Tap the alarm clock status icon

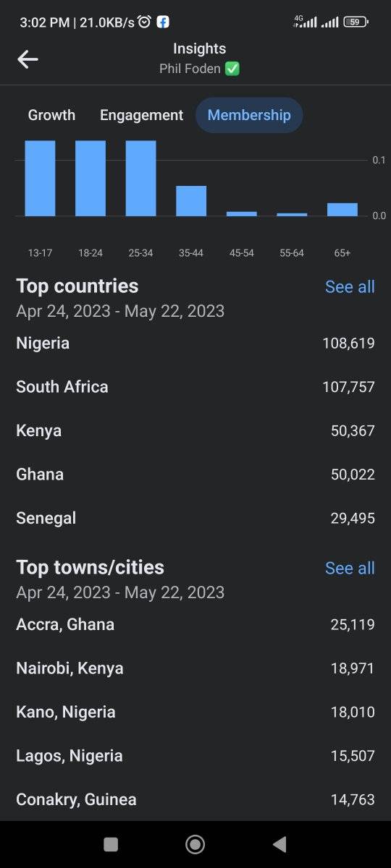click(144, 22)
